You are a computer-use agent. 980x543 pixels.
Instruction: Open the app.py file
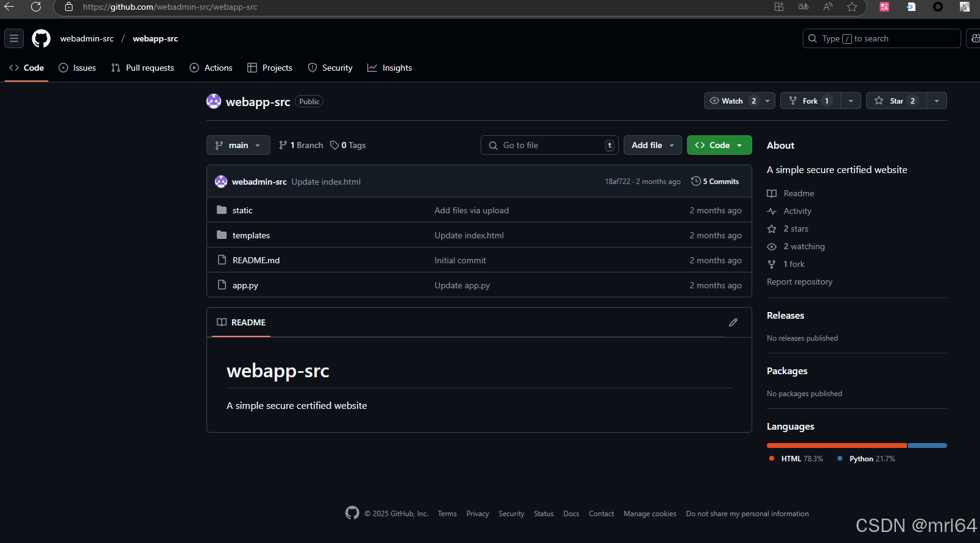coord(245,285)
